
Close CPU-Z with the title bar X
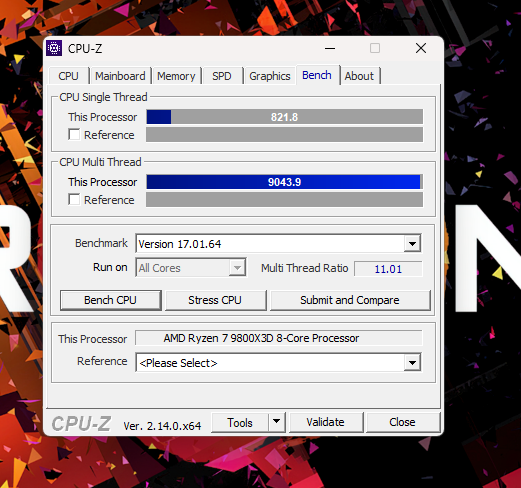point(421,48)
